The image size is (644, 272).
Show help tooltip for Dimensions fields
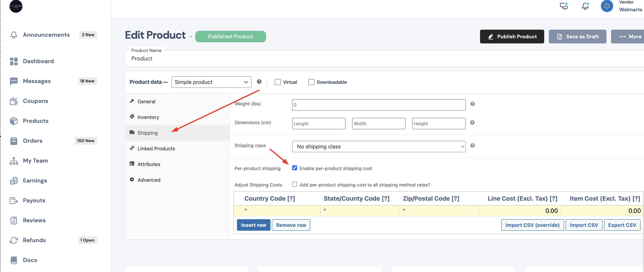[472, 123]
